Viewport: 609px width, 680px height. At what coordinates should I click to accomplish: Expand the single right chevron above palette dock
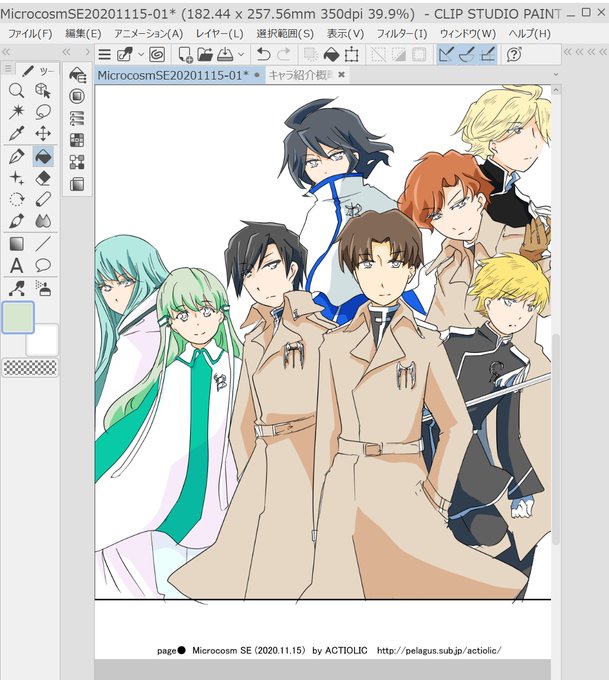[87, 52]
